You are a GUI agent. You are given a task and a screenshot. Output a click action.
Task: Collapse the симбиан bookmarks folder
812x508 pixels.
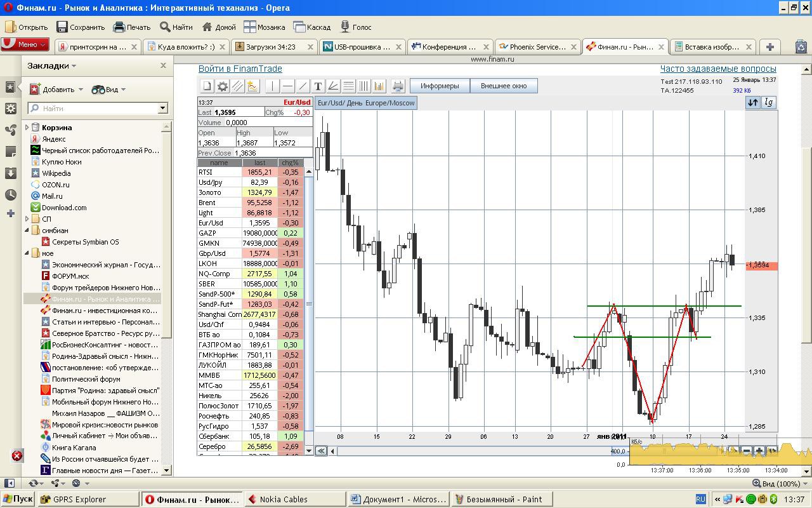point(27,231)
